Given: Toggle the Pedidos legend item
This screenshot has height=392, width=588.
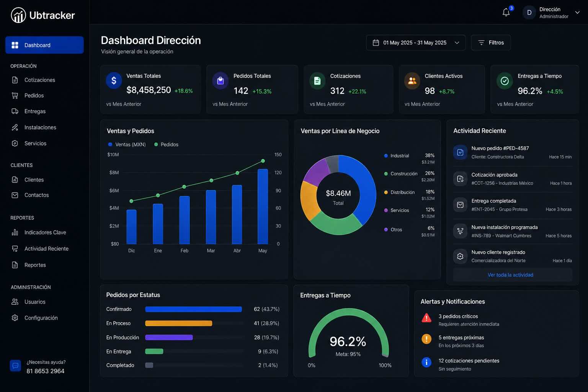Looking at the screenshot, I should [166, 144].
